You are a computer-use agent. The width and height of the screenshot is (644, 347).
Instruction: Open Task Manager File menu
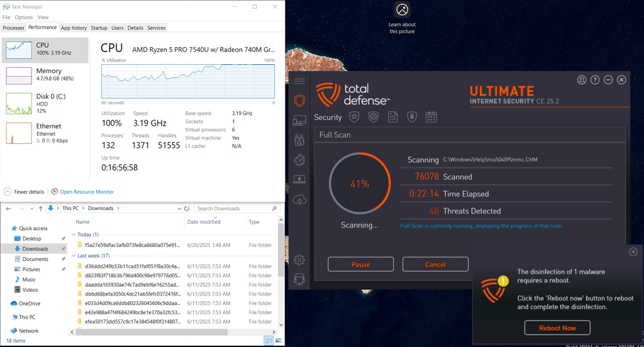tap(6, 17)
